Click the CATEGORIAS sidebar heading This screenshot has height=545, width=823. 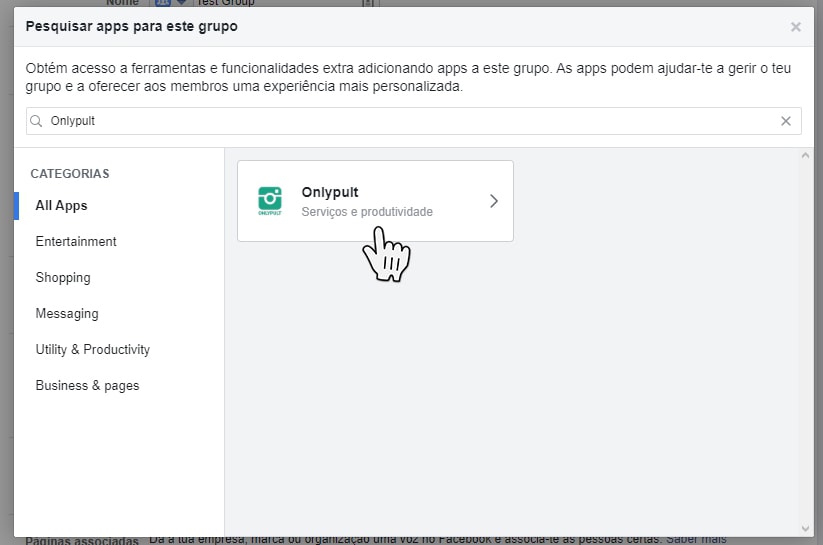70,173
